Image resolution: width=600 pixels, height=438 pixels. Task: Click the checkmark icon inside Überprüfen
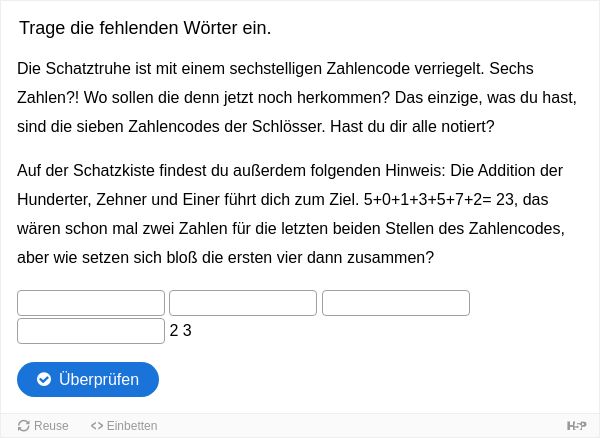[x=44, y=379]
